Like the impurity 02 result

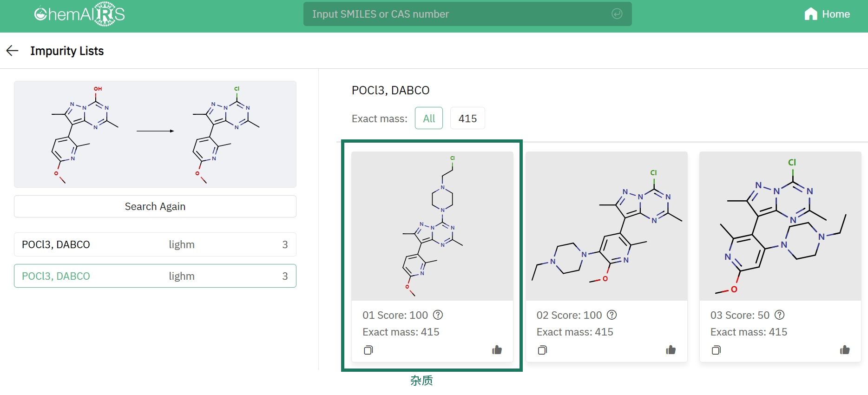pos(671,350)
